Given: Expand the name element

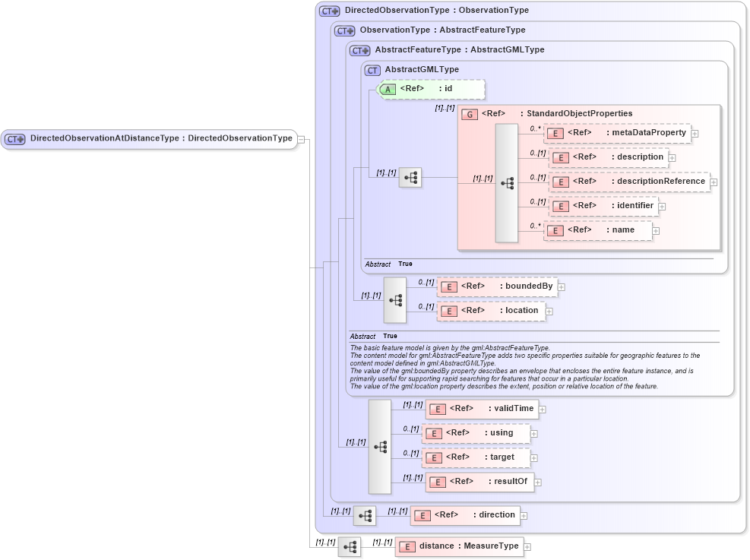Looking at the screenshot, I should [x=656, y=231].
